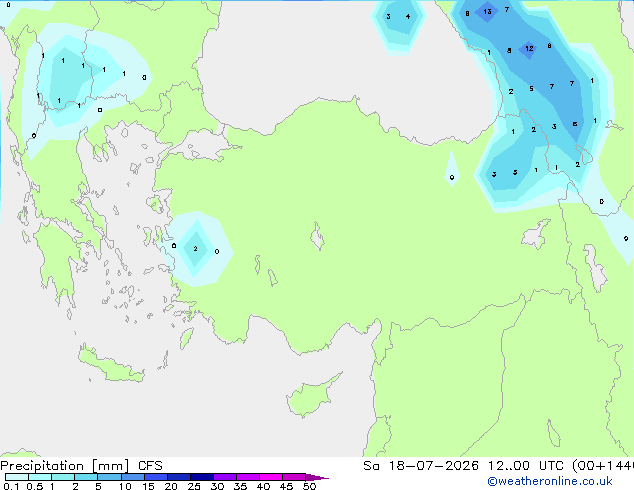Click the 5 to 10 mm legend swatch
The height and width of the screenshot is (490, 634).
[x=109, y=477]
